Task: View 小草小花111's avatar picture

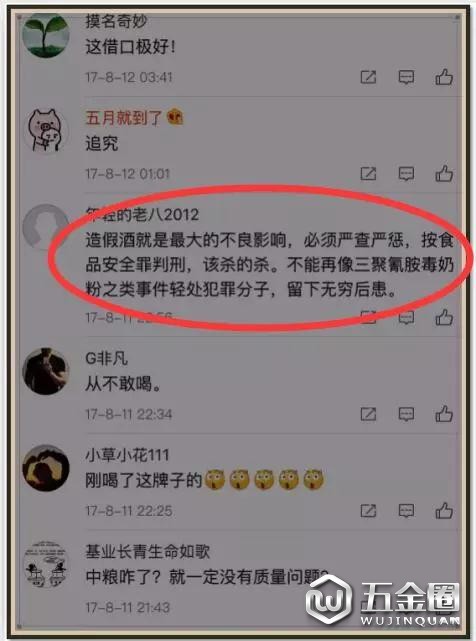Action: pos(46,468)
